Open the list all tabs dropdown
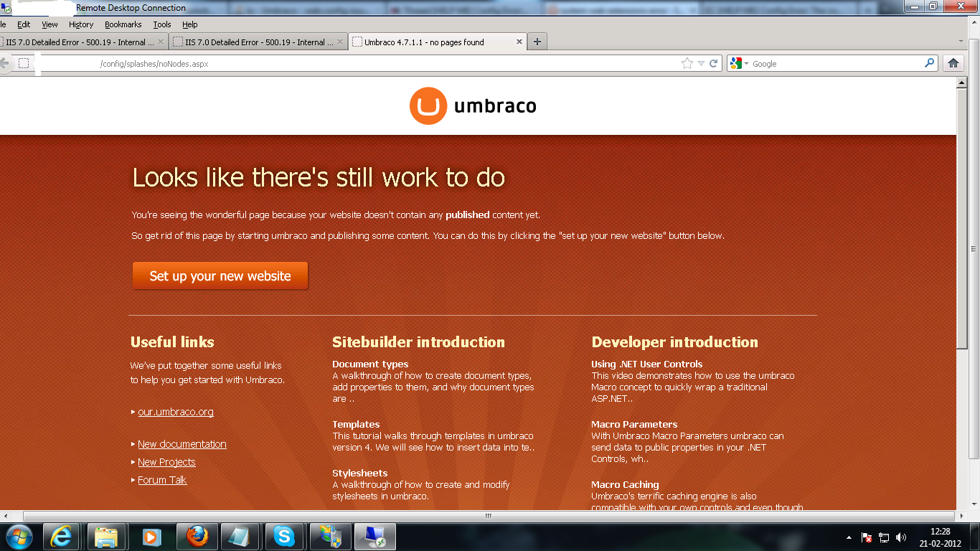The height and width of the screenshot is (551, 980). 961,42
